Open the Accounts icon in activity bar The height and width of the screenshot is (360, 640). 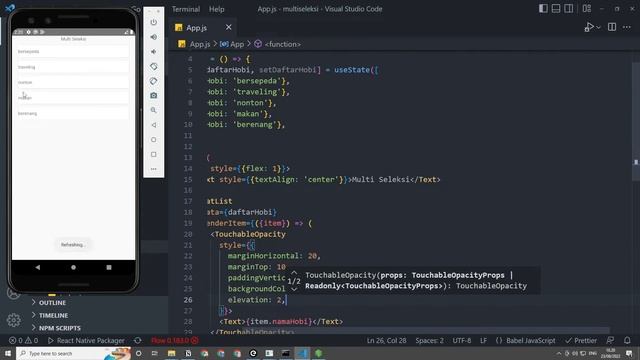13,293
